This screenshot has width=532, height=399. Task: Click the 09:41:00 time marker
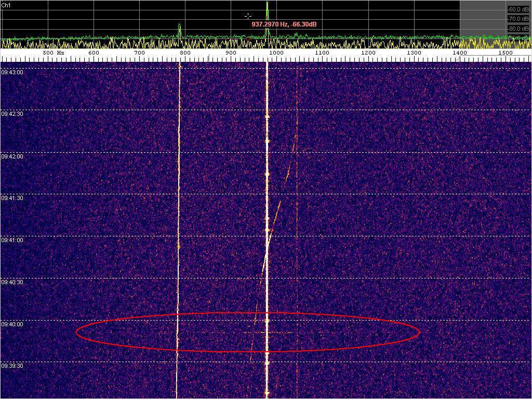[12, 241]
